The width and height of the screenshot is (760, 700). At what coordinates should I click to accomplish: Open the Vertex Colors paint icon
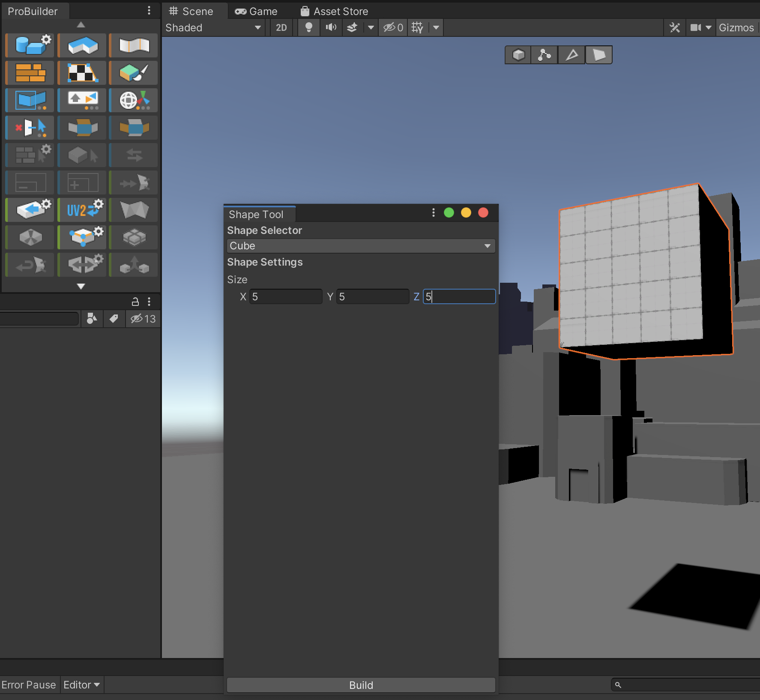[134, 73]
